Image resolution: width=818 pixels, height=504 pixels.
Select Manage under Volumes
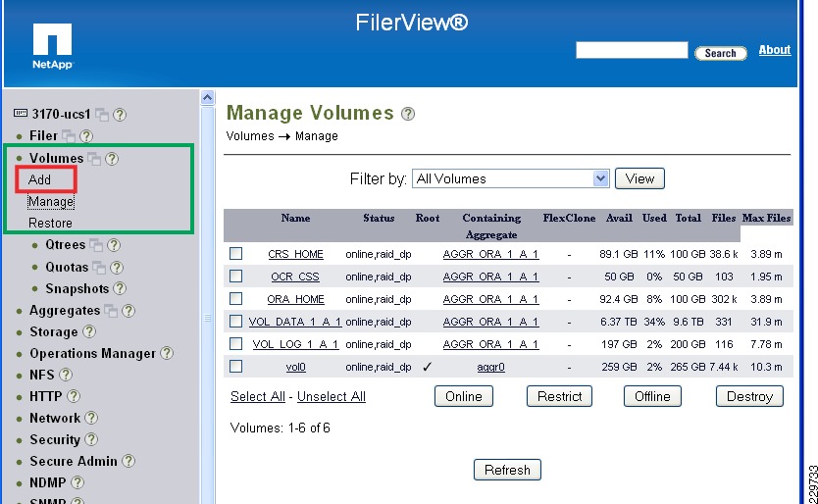pyautogui.click(x=51, y=201)
